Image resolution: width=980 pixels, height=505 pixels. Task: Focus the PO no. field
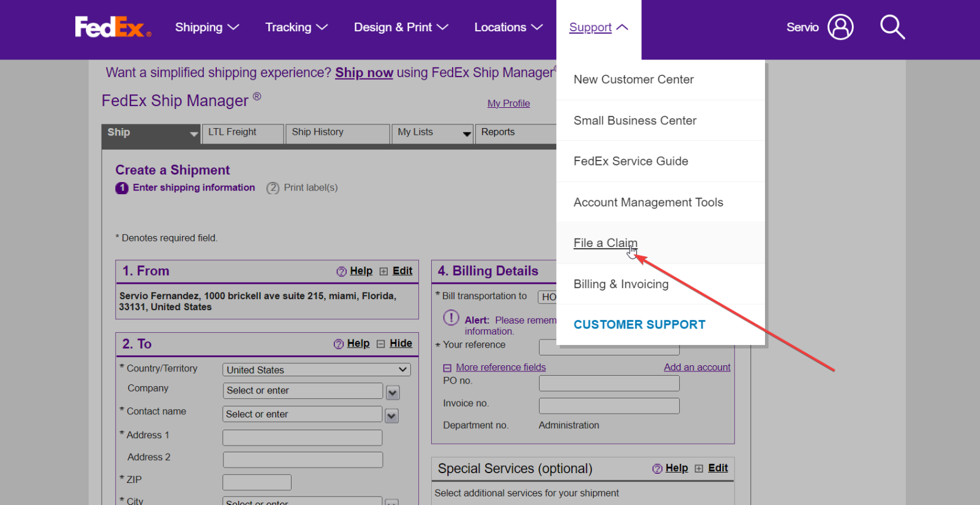point(609,383)
